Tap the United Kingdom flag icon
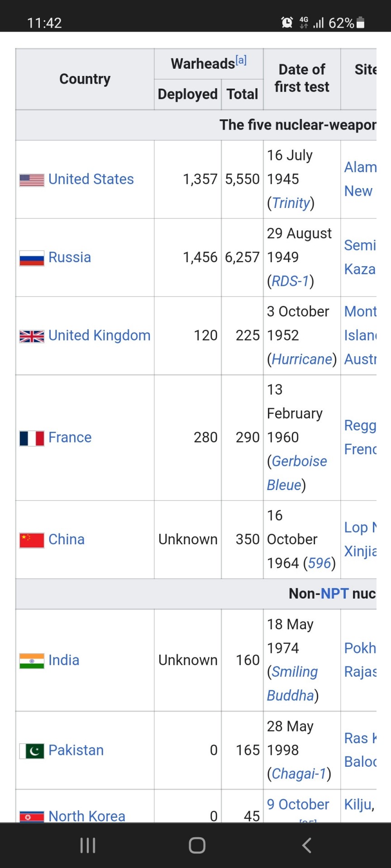The height and width of the screenshot is (868, 391). (32, 336)
